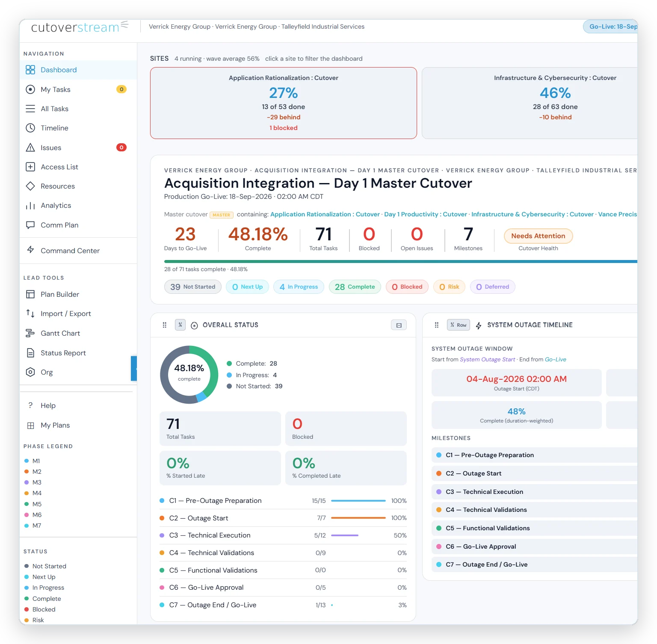The width and height of the screenshot is (657, 644).
Task: Click the Comm Plan speech bubble icon
Action: pos(30,225)
